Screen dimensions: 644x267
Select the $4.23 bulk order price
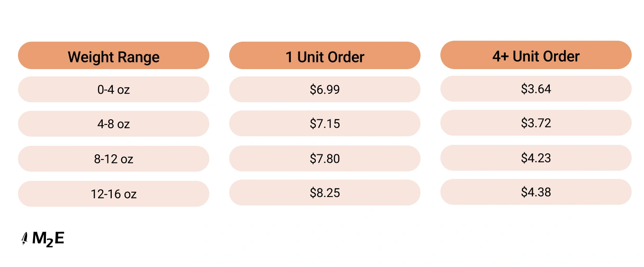(x=536, y=158)
